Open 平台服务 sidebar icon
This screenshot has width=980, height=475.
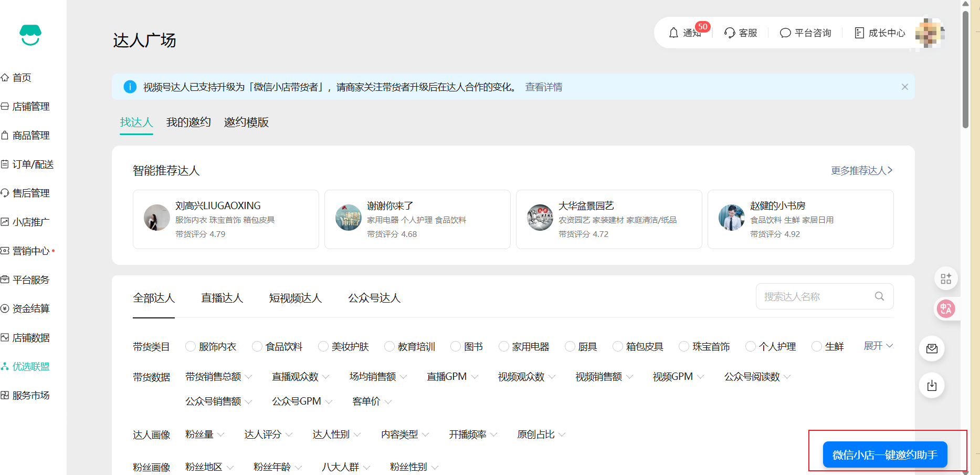[5, 280]
